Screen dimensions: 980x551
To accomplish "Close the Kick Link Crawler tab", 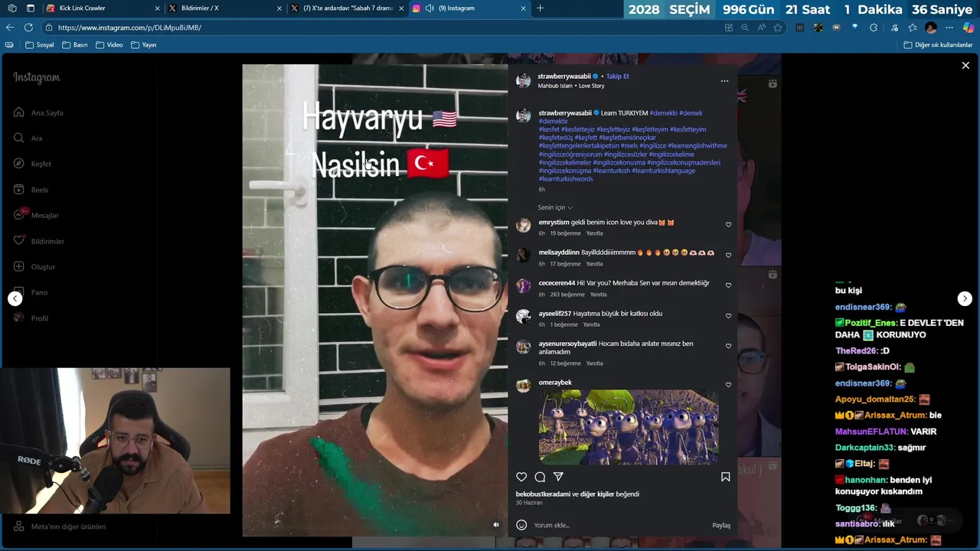I will [x=158, y=8].
